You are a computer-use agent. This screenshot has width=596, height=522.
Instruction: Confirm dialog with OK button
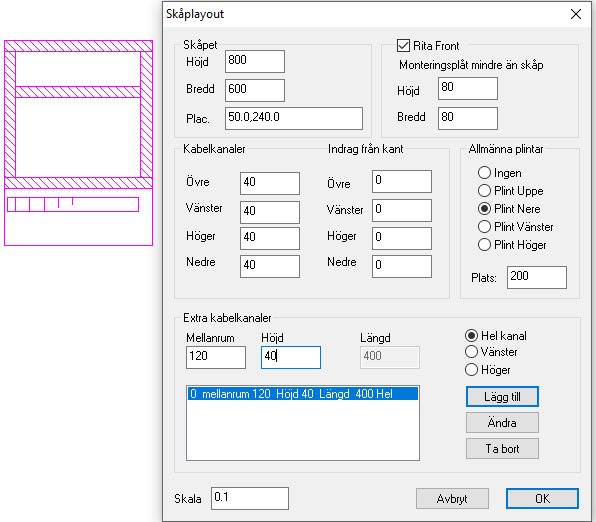[x=542, y=498]
